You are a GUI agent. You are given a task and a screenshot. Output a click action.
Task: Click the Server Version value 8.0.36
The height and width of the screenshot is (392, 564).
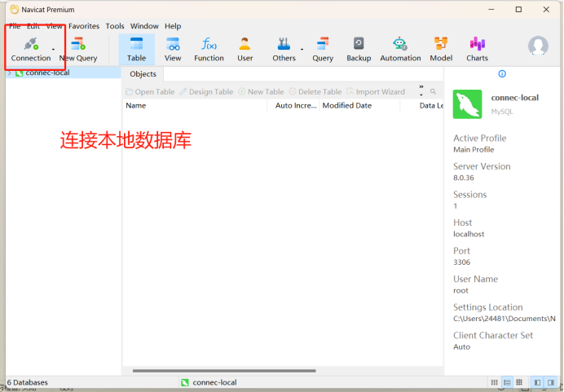[x=463, y=178]
